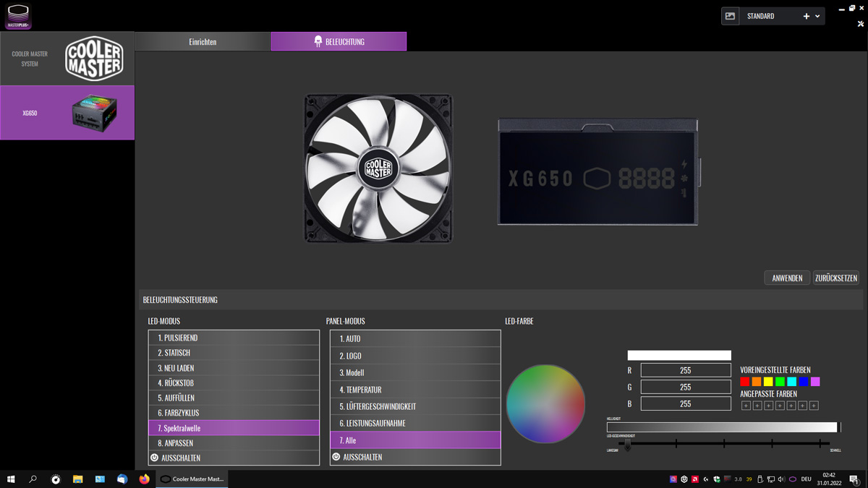Open the Windows Start menu

pyautogui.click(x=11, y=479)
